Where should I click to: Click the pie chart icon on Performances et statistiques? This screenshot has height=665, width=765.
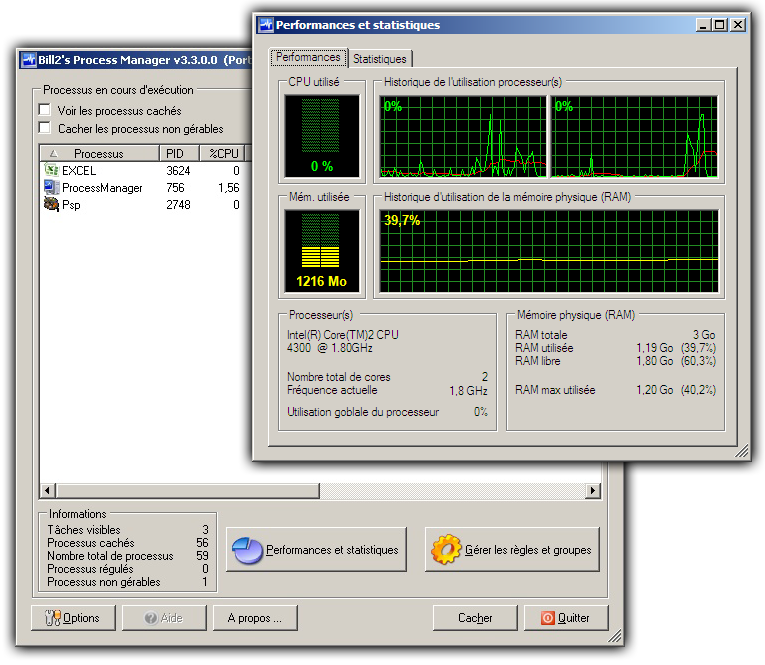coord(247,550)
